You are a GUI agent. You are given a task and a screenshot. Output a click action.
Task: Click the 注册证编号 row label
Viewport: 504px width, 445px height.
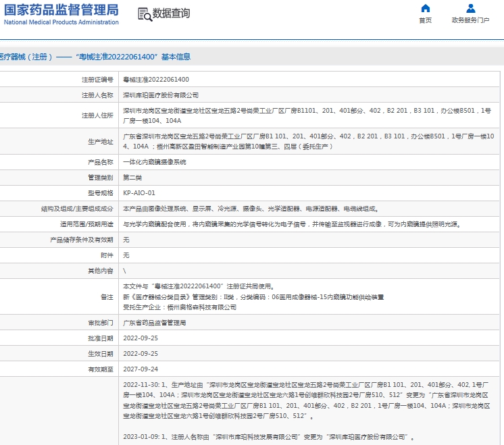(97, 80)
